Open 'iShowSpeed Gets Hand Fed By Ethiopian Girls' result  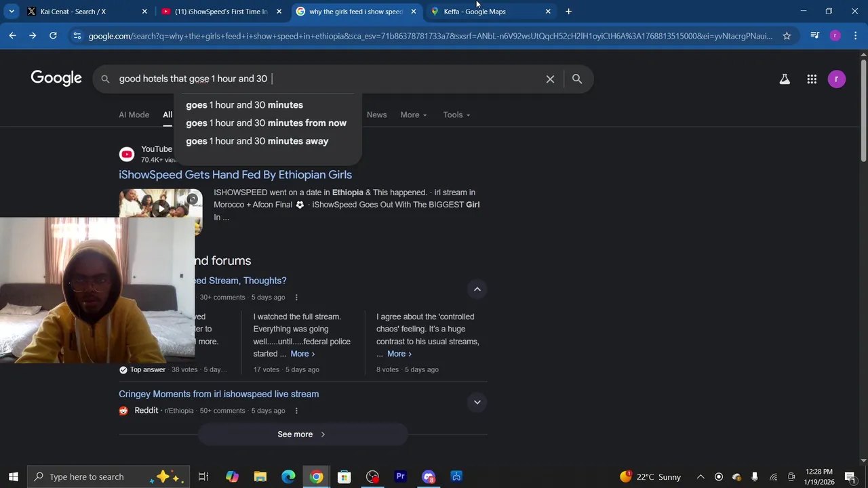[235, 175]
